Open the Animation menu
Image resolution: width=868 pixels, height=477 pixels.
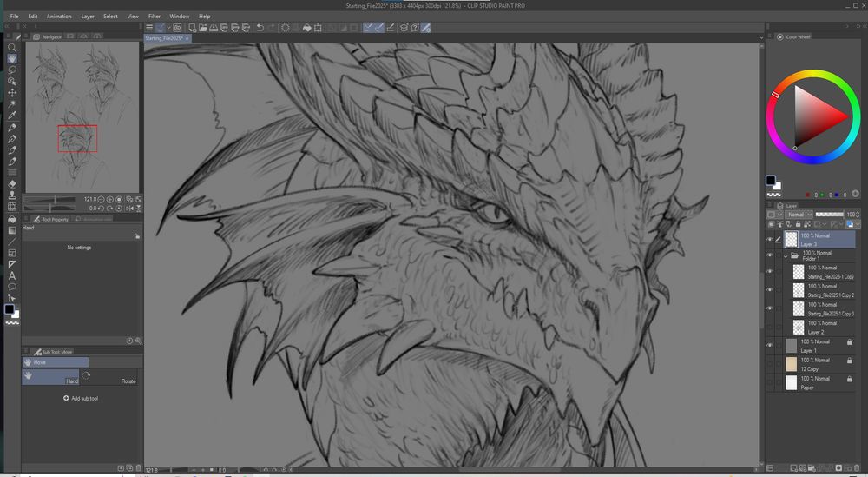(59, 16)
